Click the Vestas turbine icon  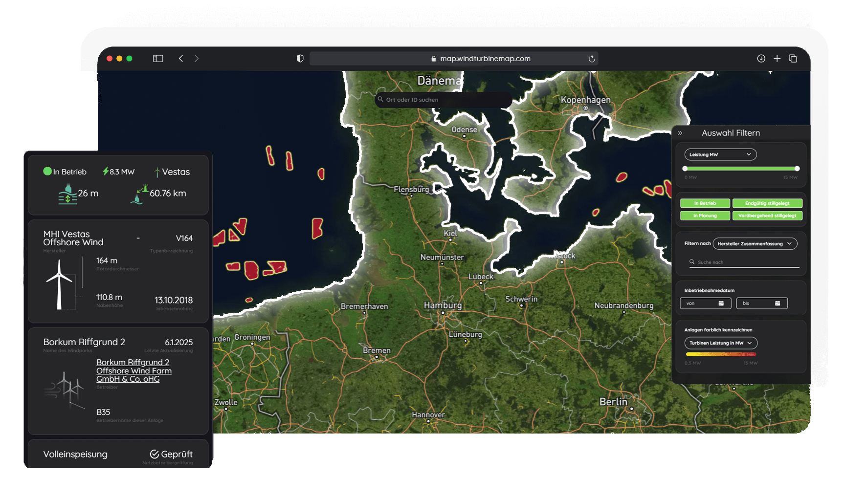pyautogui.click(x=157, y=172)
